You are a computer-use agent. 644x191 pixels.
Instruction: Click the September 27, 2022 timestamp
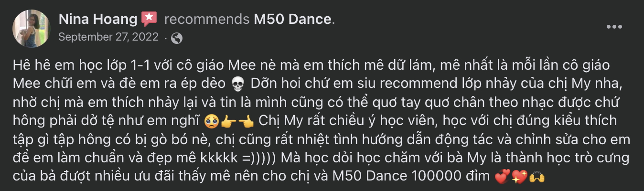[108, 37]
